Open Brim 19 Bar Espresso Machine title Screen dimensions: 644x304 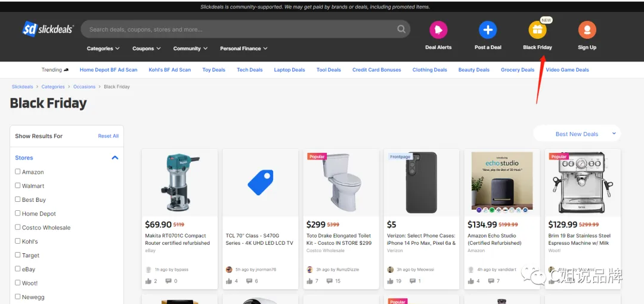pos(580,239)
